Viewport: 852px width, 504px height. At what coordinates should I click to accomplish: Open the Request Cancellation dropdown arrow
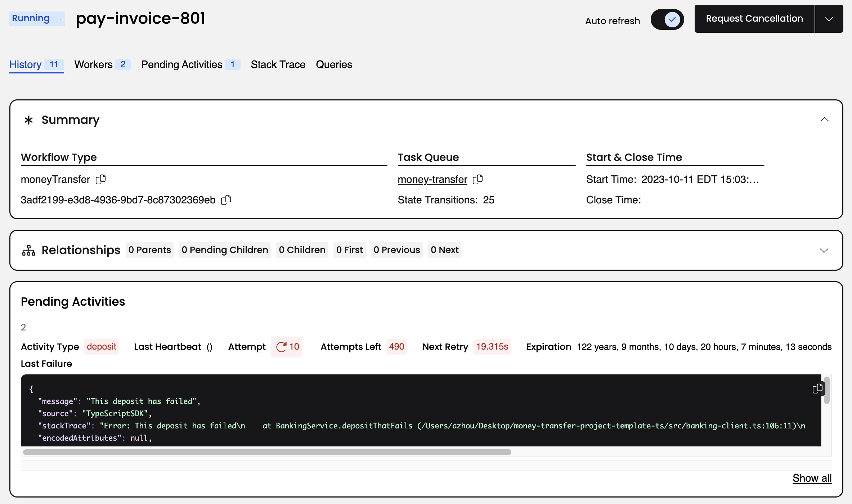(829, 19)
